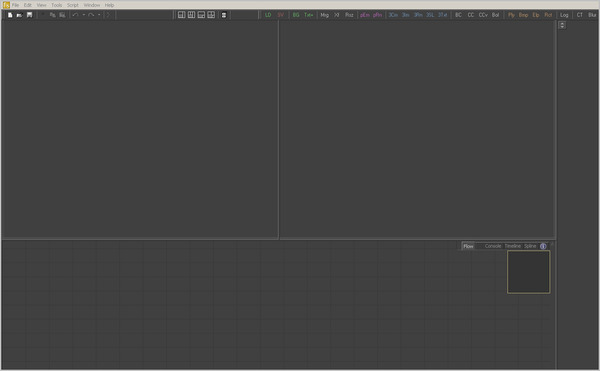Click the New composition file icon
The image size is (600, 371).
pyautogui.click(x=10, y=15)
